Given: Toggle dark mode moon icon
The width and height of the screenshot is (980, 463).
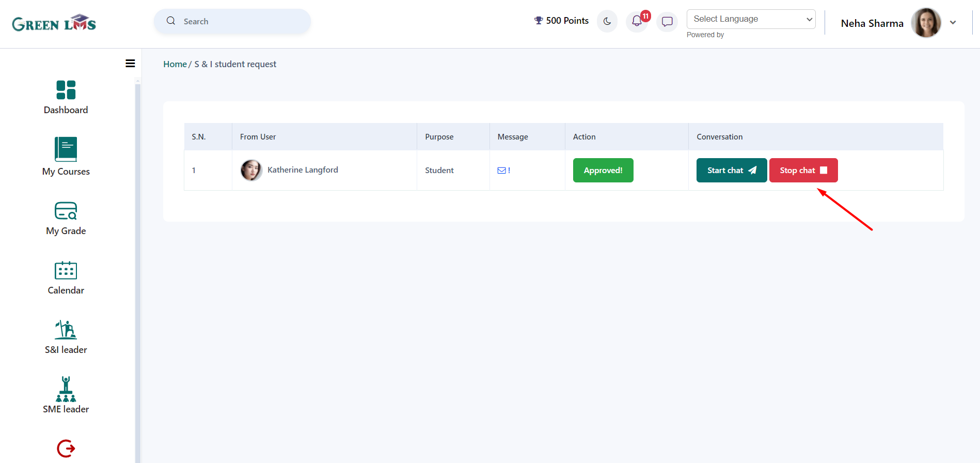Looking at the screenshot, I should coord(607,22).
